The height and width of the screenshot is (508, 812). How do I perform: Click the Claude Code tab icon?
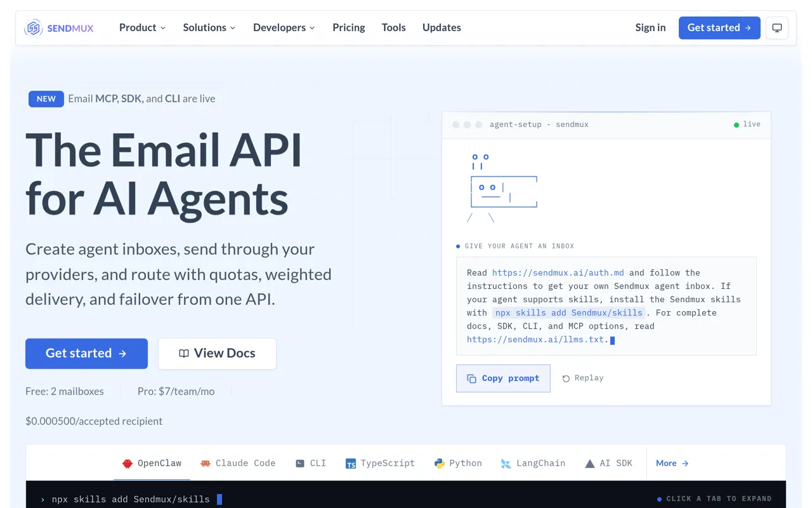205,464
